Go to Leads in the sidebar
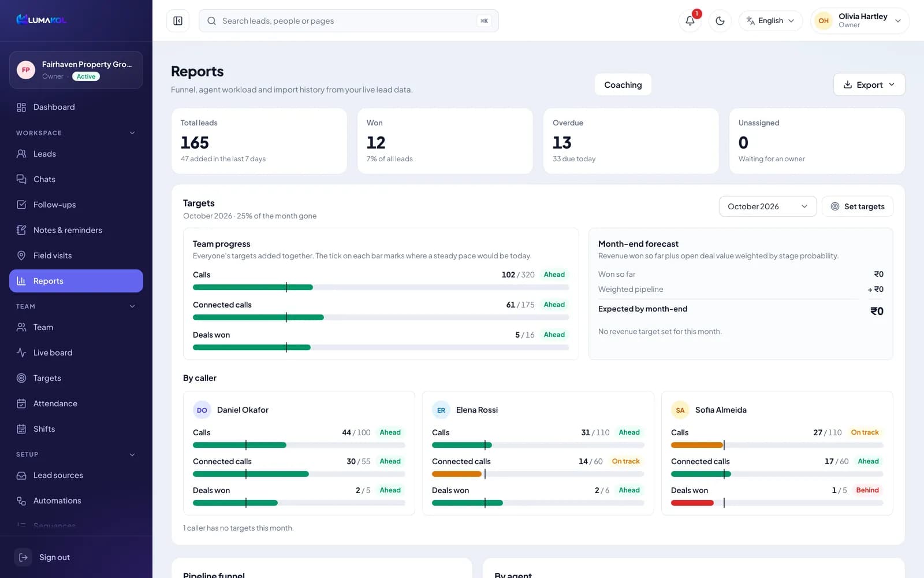 [x=76, y=154]
